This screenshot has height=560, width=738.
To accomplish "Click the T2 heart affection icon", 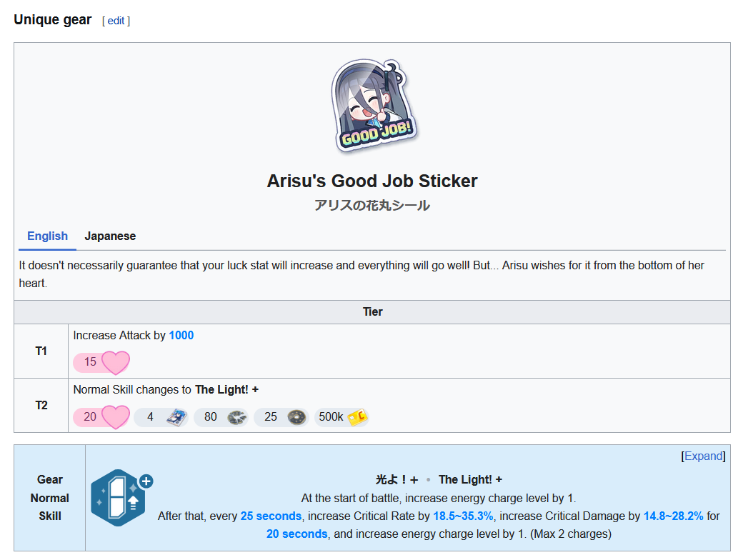I will [x=115, y=417].
